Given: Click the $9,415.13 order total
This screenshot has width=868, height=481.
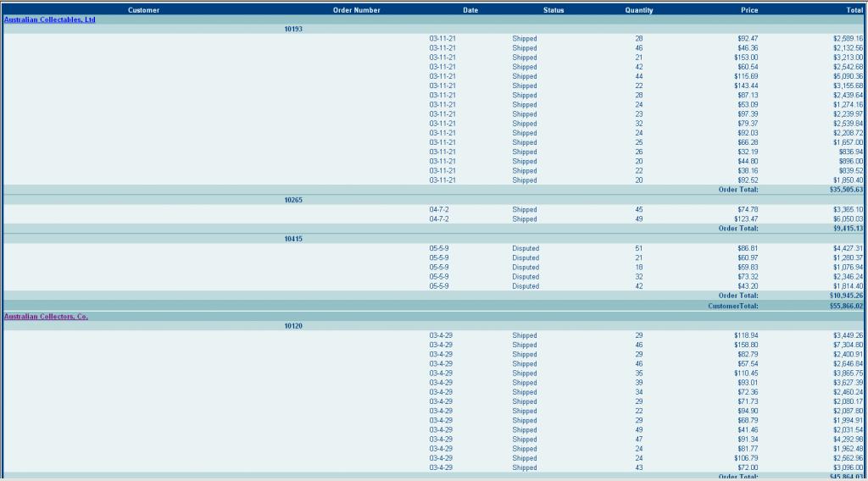Looking at the screenshot, I should pos(848,228).
